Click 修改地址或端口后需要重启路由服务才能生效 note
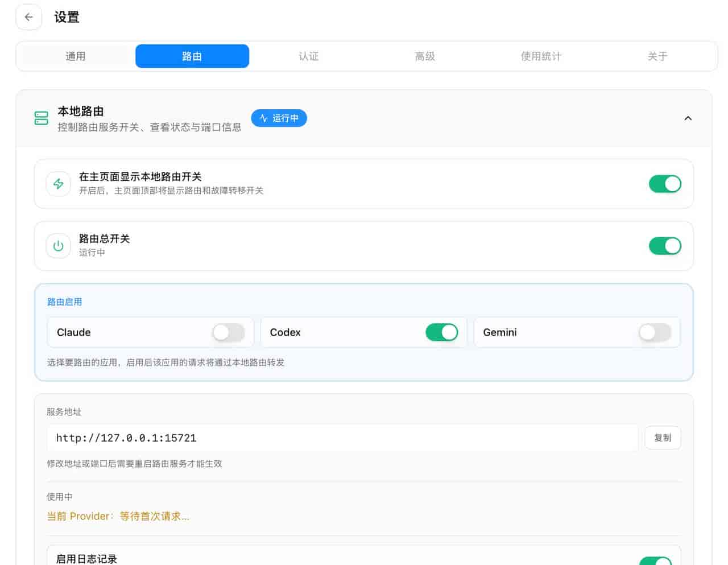 tap(134, 463)
